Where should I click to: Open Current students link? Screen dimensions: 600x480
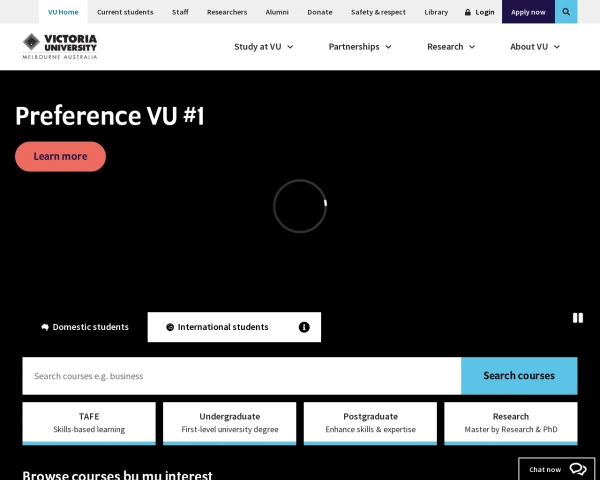[x=125, y=12]
